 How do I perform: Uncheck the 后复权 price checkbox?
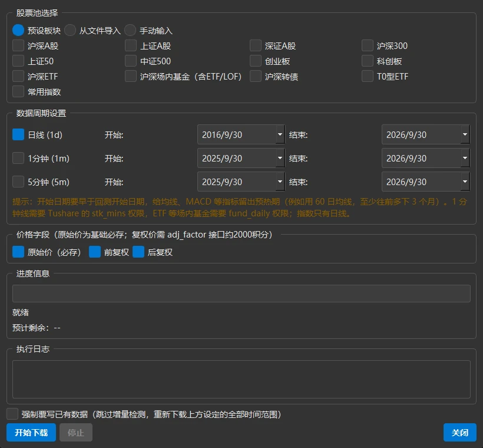coord(138,252)
